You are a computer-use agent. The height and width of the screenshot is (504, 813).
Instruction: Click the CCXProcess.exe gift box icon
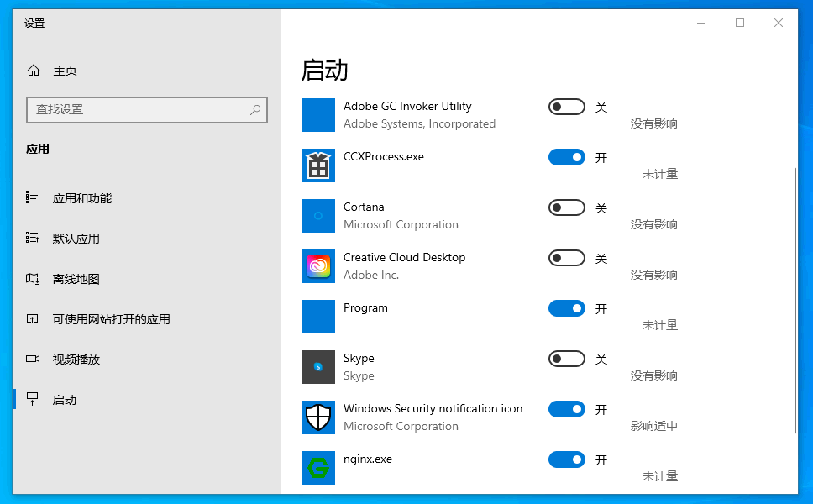tap(317, 165)
